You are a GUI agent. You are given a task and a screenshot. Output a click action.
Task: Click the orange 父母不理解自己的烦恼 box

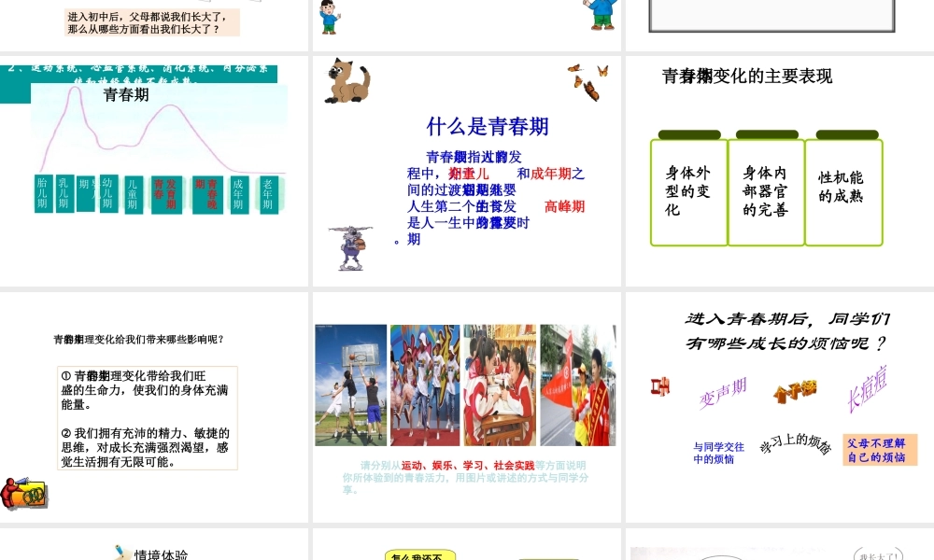pos(880,450)
